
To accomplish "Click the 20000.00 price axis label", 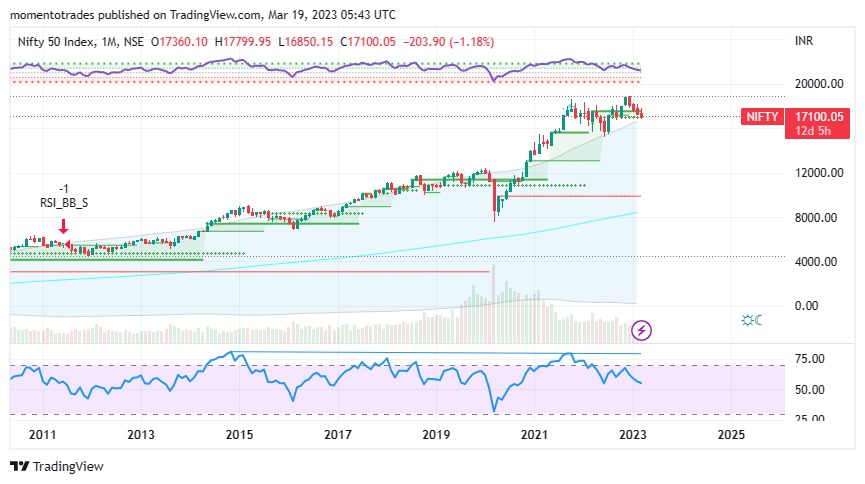I will (x=819, y=84).
